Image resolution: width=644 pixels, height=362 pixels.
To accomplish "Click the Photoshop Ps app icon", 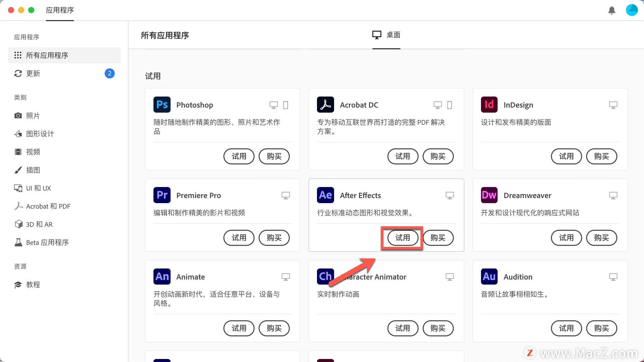I will click(x=162, y=105).
